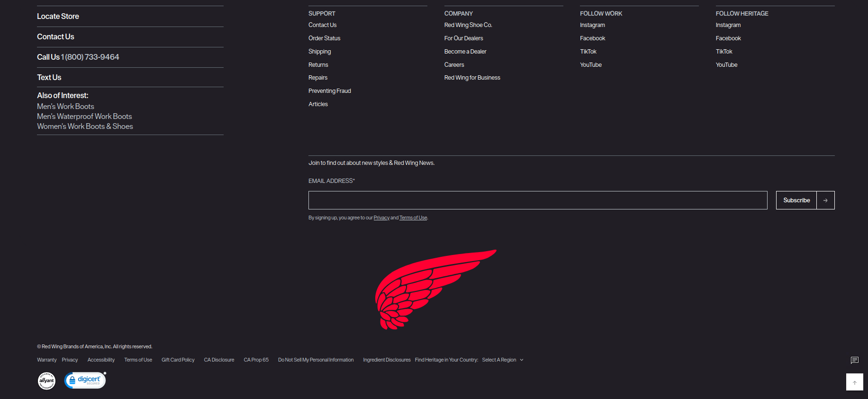Go to Order Status under Support
The height and width of the screenshot is (399, 868).
pyautogui.click(x=324, y=38)
